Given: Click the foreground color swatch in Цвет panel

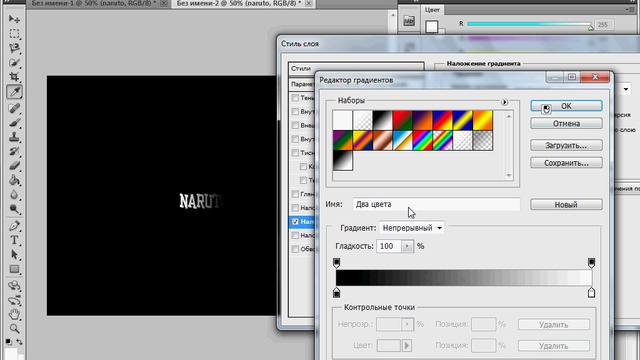Looking at the screenshot, I should click(x=431, y=27).
